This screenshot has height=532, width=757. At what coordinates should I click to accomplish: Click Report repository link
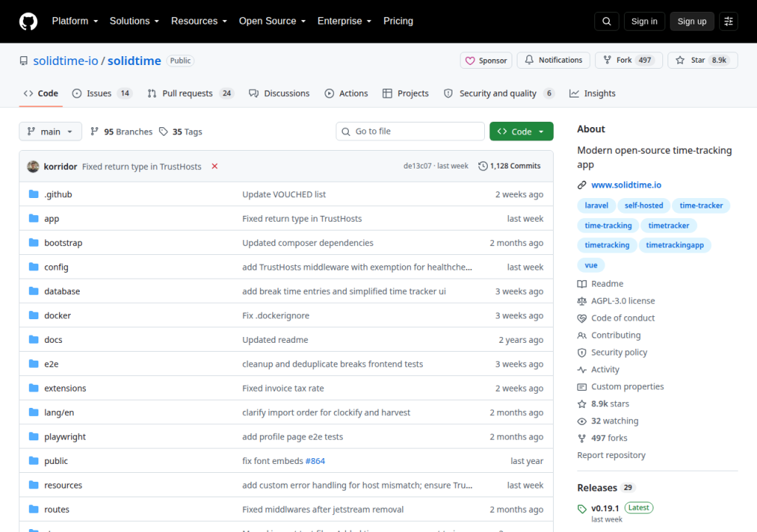(611, 455)
